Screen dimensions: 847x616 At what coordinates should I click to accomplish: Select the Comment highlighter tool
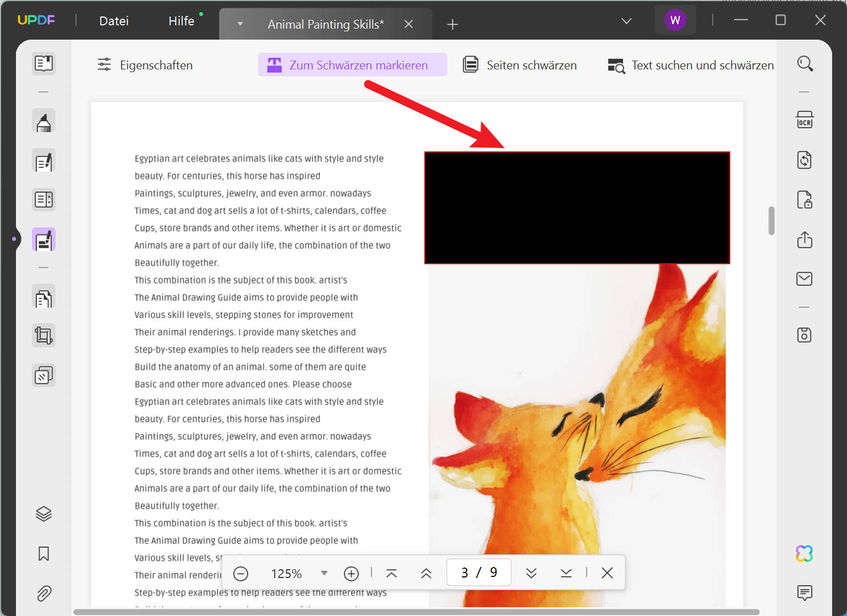[43, 122]
